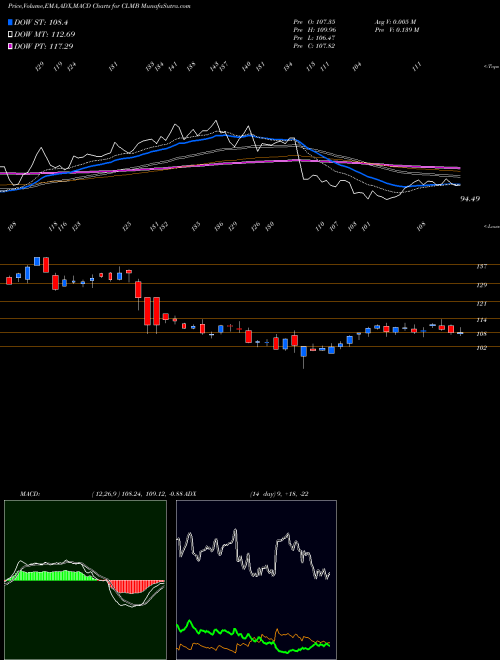Click the thick green +DI line in ADX panel

pyautogui.click(x=253, y=636)
